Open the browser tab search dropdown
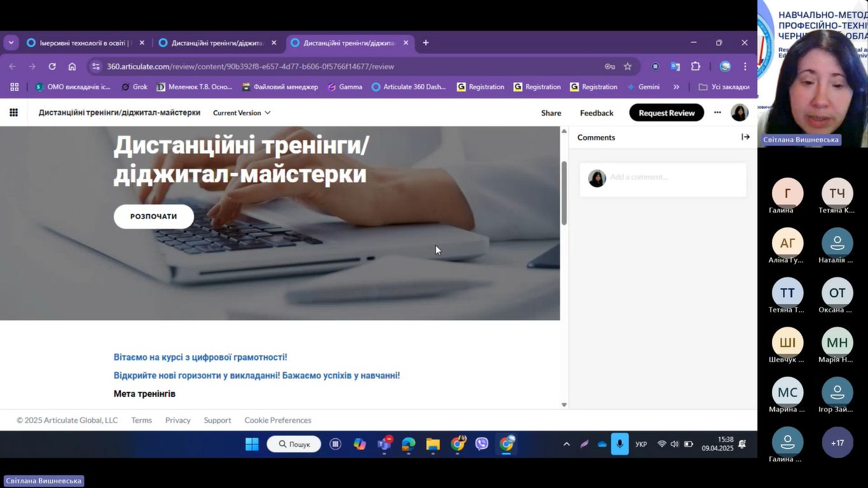The image size is (868, 488). click(x=11, y=43)
